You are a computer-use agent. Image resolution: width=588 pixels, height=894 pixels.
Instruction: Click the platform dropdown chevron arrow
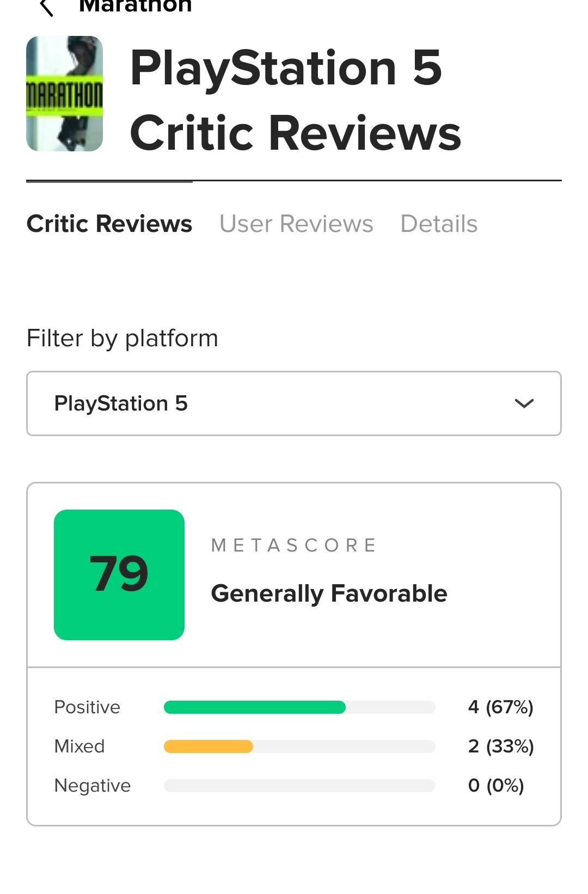click(x=524, y=403)
